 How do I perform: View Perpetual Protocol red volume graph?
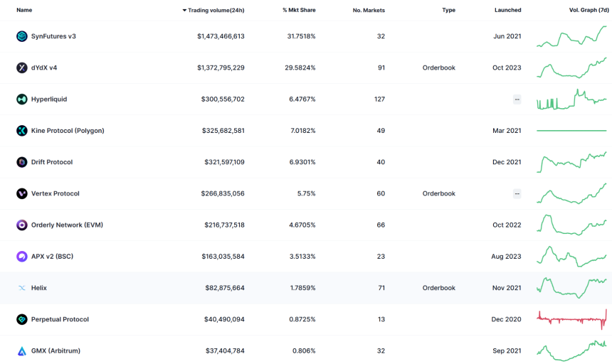coord(571,320)
